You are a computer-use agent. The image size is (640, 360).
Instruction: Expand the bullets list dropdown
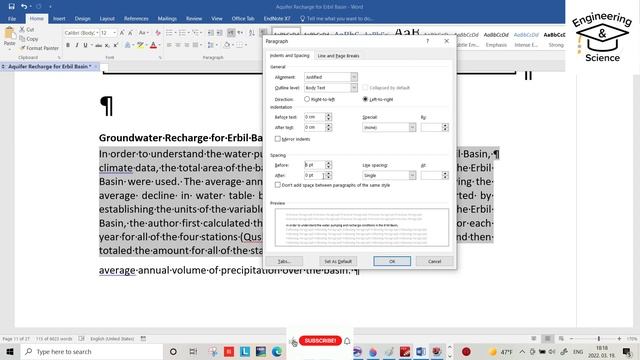tap(176, 33)
